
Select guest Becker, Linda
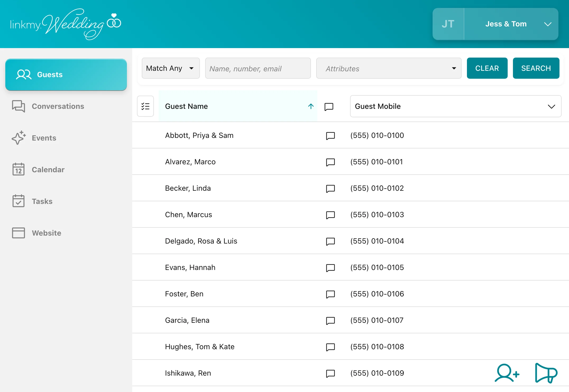point(188,188)
